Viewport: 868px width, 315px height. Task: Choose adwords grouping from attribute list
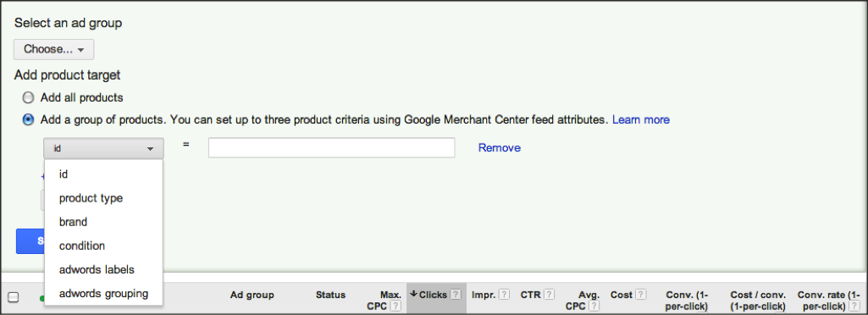point(103,294)
